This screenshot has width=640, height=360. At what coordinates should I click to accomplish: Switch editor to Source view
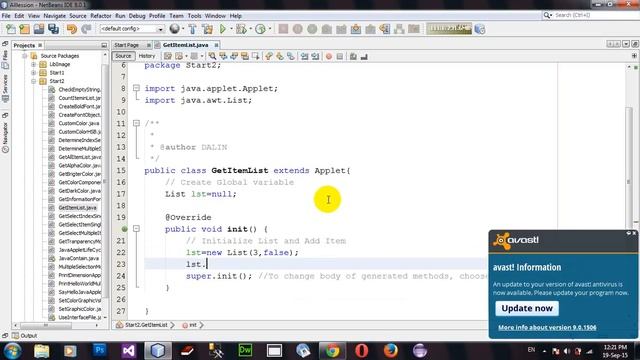pos(123,56)
